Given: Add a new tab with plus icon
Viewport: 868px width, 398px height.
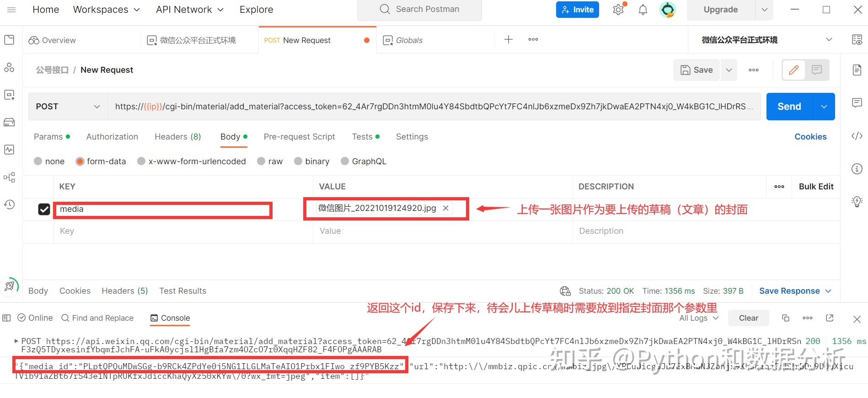Looking at the screenshot, I should pos(509,40).
